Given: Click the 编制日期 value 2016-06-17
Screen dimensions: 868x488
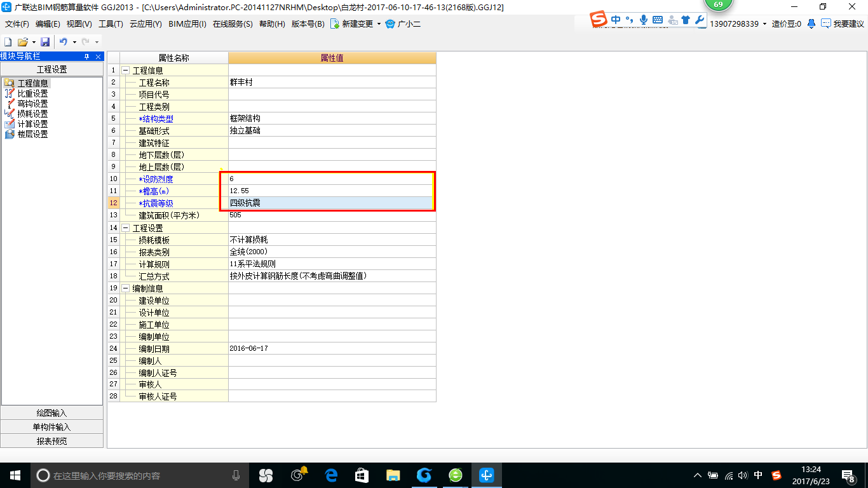Looking at the screenshot, I should 332,348.
